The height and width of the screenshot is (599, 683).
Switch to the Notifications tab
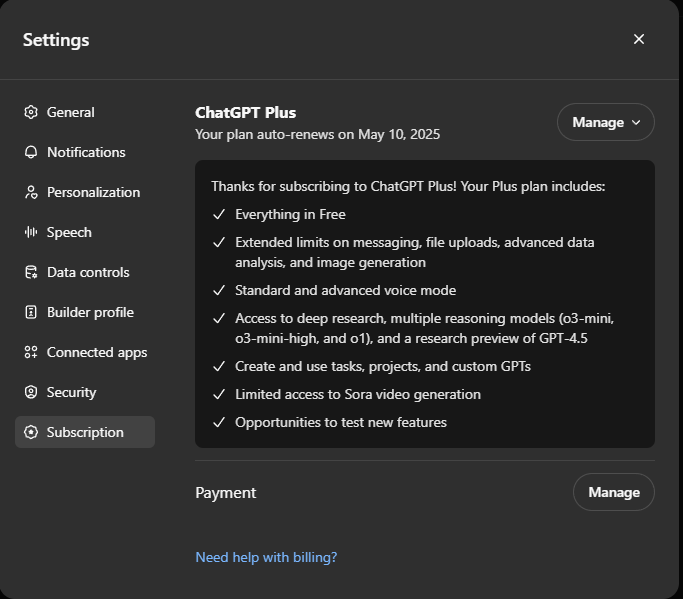point(85,152)
